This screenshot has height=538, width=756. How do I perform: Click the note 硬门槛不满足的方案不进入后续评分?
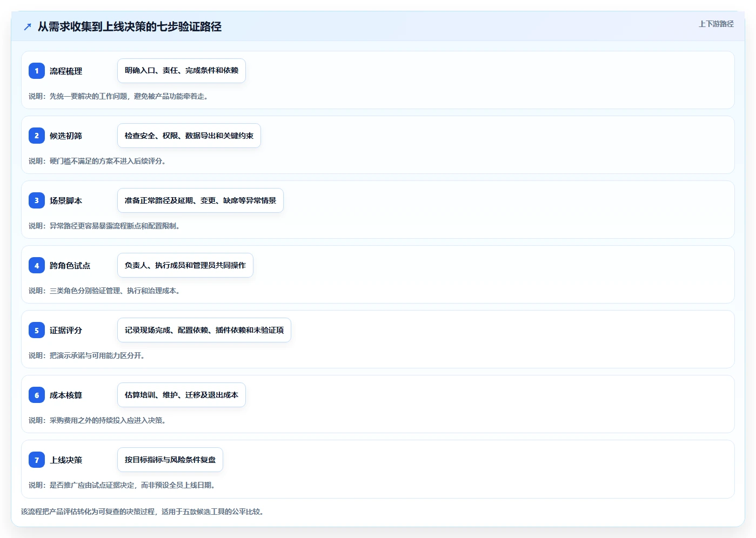pyautogui.click(x=108, y=161)
